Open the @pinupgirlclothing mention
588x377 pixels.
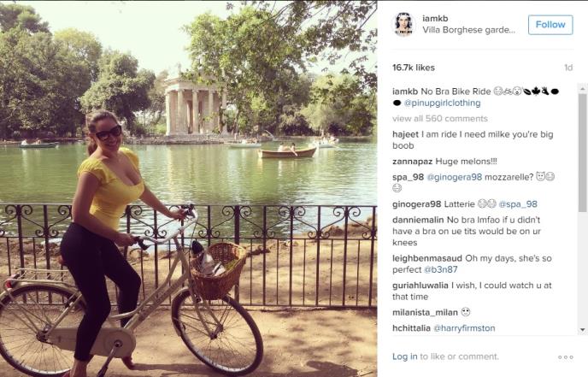(442, 103)
